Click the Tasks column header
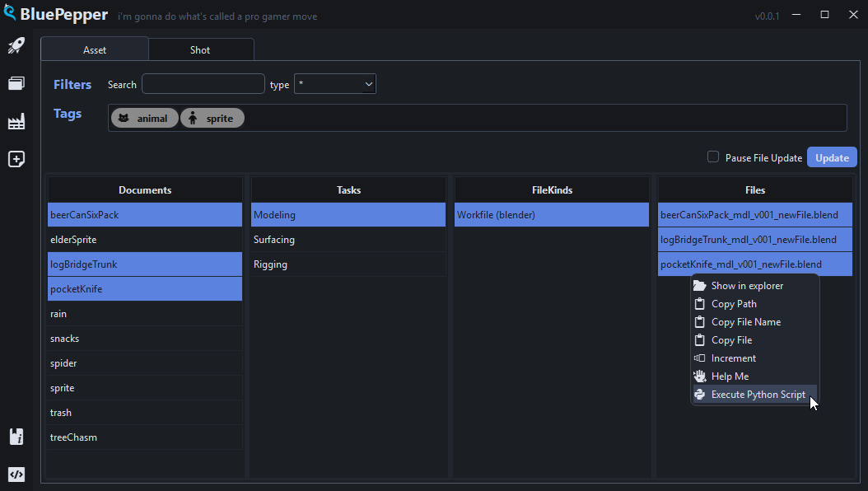This screenshot has height=491, width=868. pos(348,189)
